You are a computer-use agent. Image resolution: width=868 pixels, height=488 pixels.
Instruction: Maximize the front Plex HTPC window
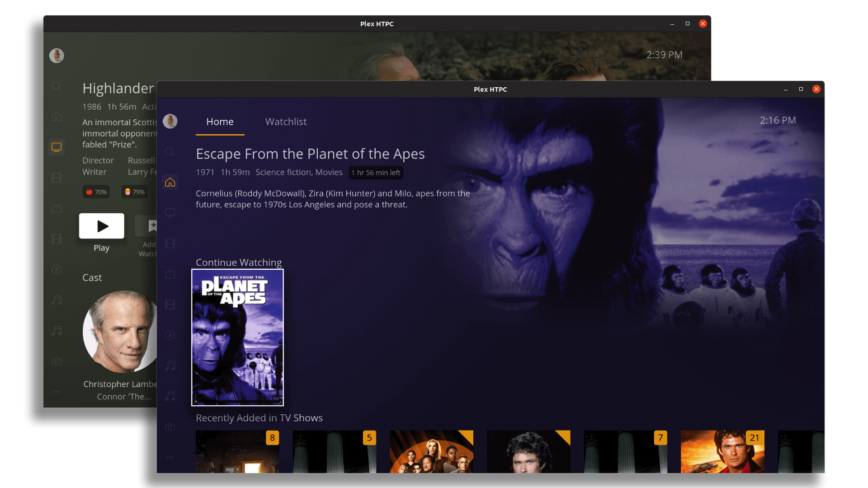[801, 89]
